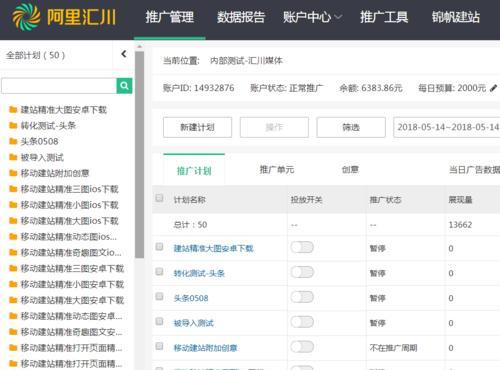The height and width of the screenshot is (370, 500).
Task: Open the 推广管理 navigation tab
Action: coord(169,17)
